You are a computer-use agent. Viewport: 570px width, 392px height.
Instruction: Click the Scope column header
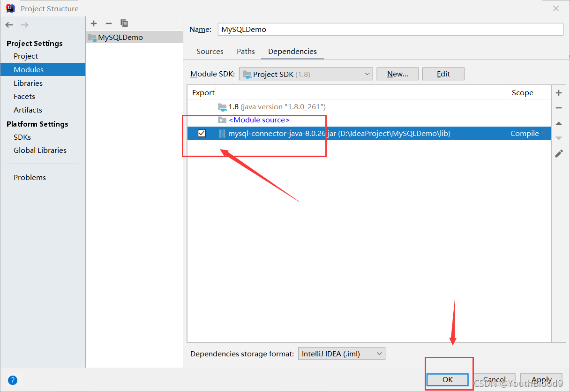click(x=529, y=93)
